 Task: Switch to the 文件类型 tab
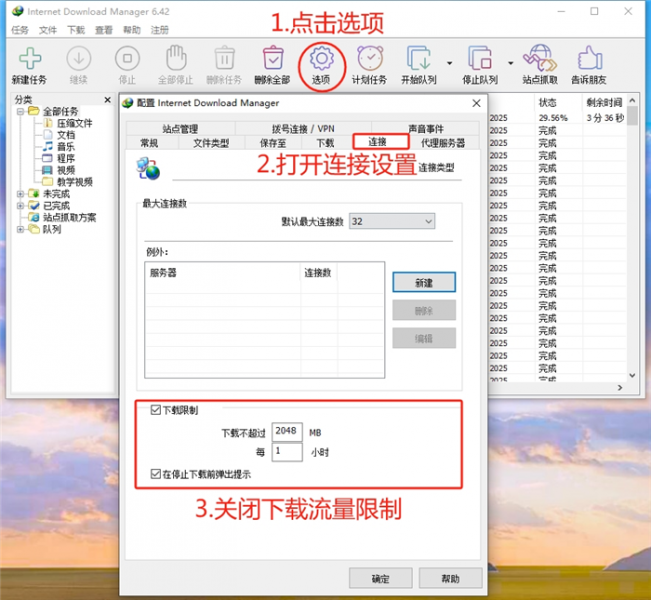(x=211, y=143)
